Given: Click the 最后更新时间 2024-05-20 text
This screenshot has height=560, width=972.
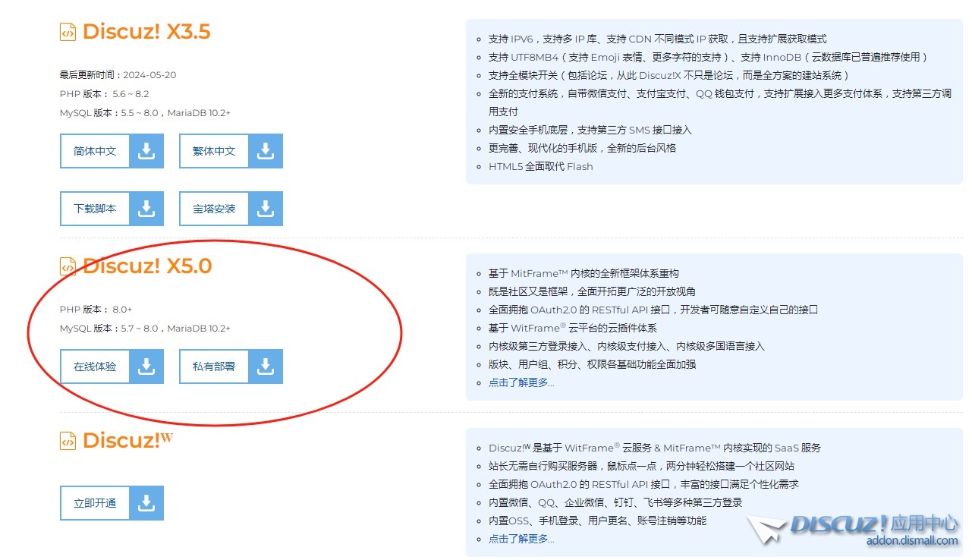Looking at the screenshot, I should click(x=118, y=74).
